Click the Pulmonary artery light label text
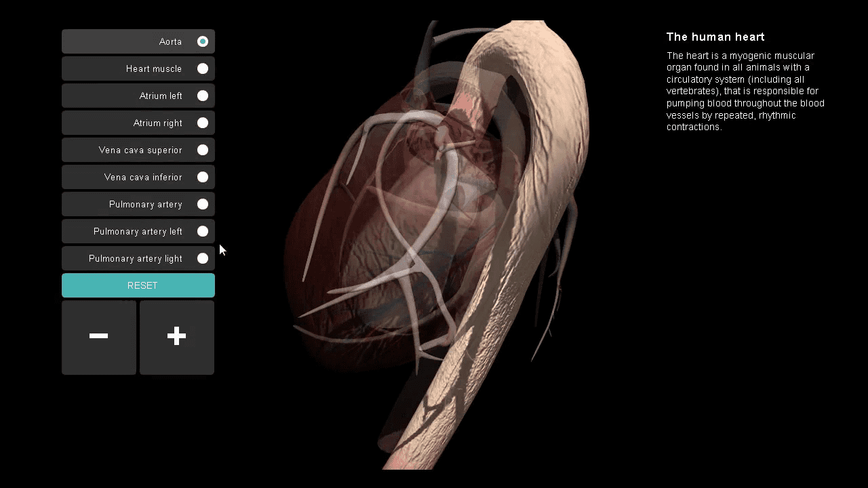 coord(136,259)
